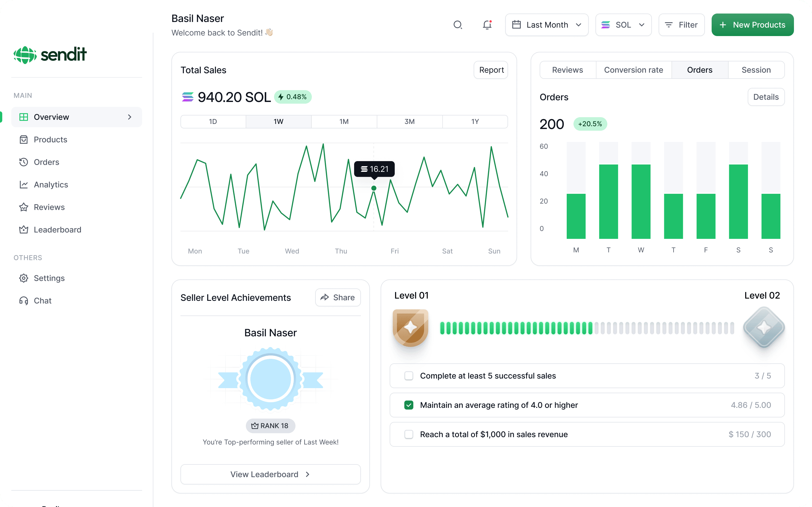Switch to the Conversion rate tab
Image resolution: width=812 pixels, height=507 pixels.
pyautogui.click(x=634, y=70)
